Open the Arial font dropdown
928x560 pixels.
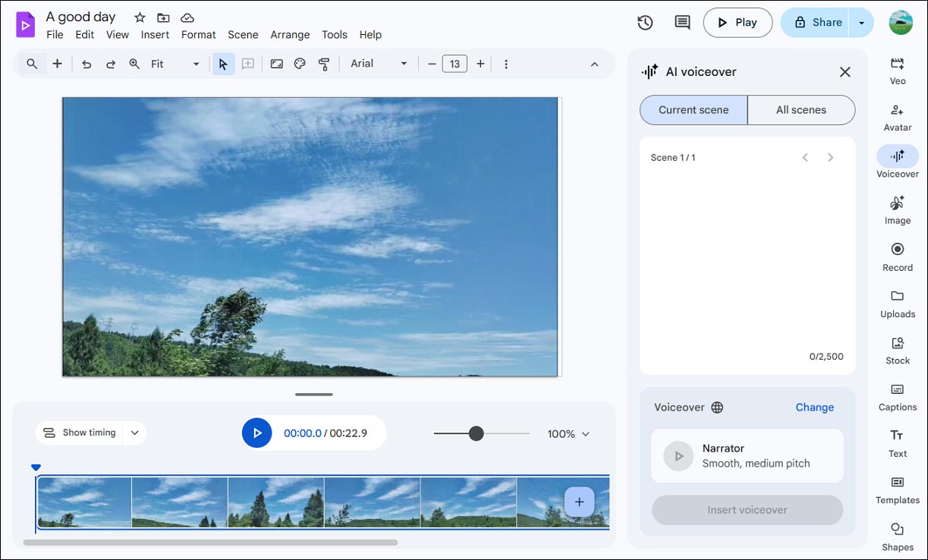click(378, 64)
